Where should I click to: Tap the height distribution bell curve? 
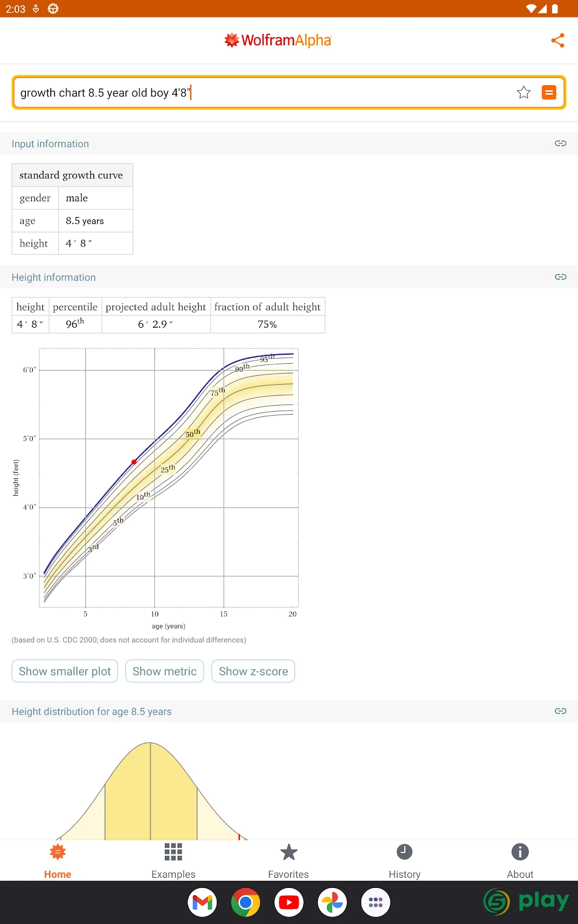150,791
